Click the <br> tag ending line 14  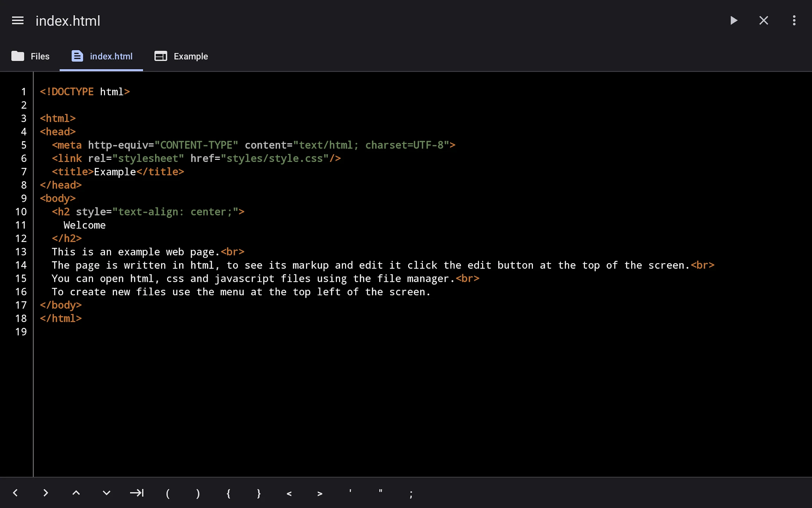(702, 265)
